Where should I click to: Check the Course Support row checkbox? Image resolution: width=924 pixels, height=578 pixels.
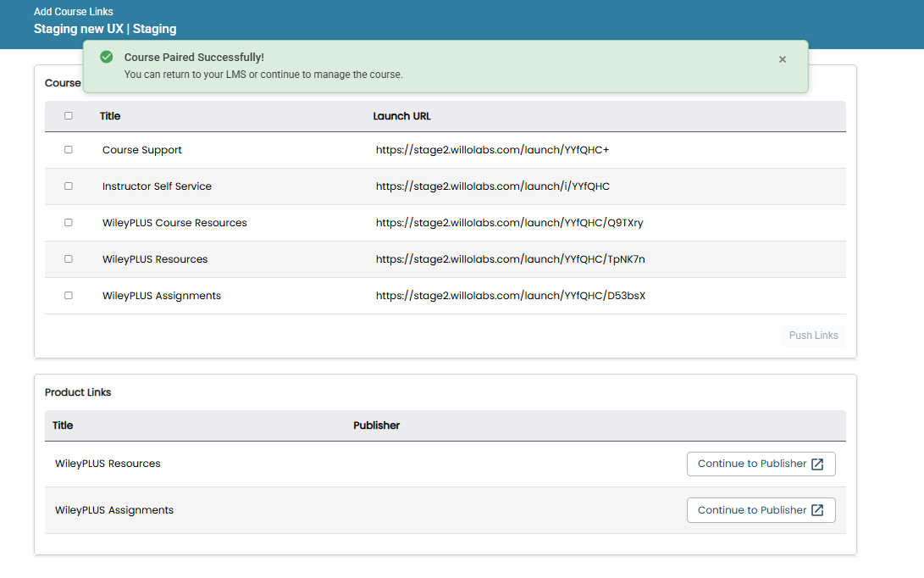pos(69,150)
